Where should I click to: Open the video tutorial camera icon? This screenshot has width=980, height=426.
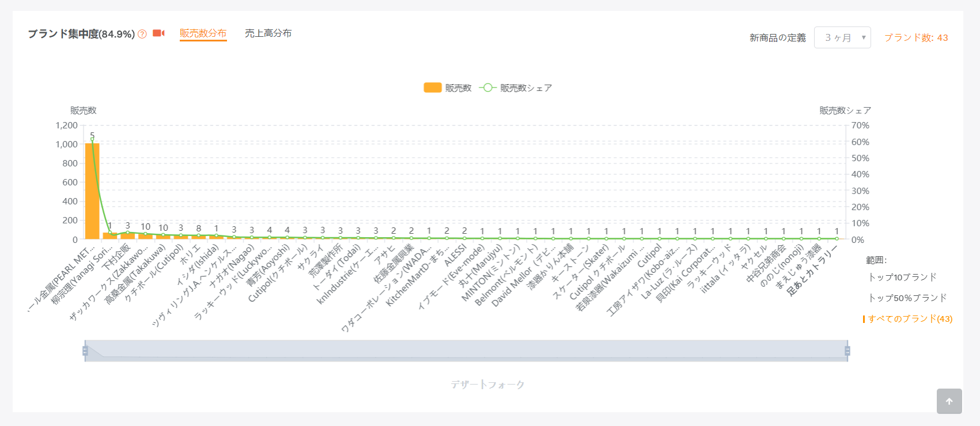point(158,33)
